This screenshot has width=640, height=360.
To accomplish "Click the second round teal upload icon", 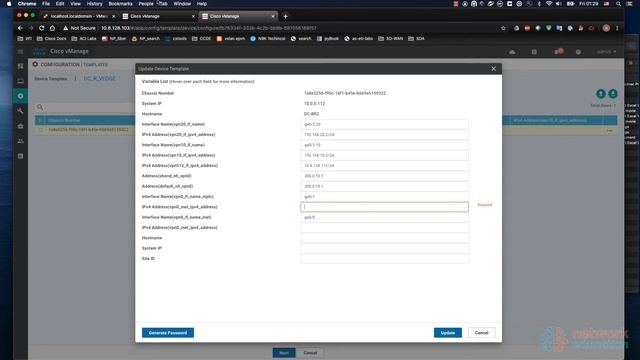I will tap(613, 94).
